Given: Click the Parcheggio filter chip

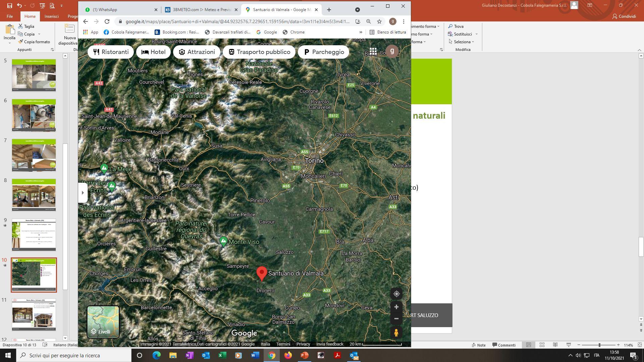Looking at the screenshot, I should pos(324,52).
